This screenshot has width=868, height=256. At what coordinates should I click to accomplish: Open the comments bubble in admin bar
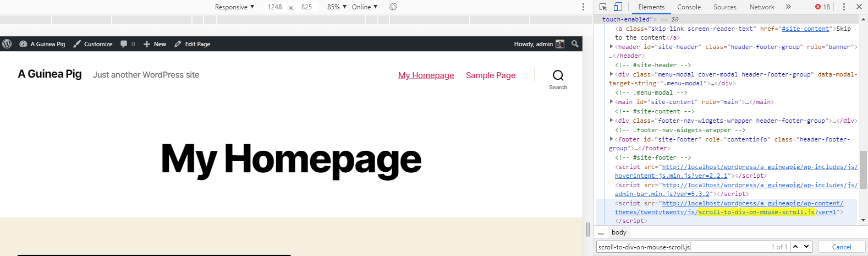point(128,44)
